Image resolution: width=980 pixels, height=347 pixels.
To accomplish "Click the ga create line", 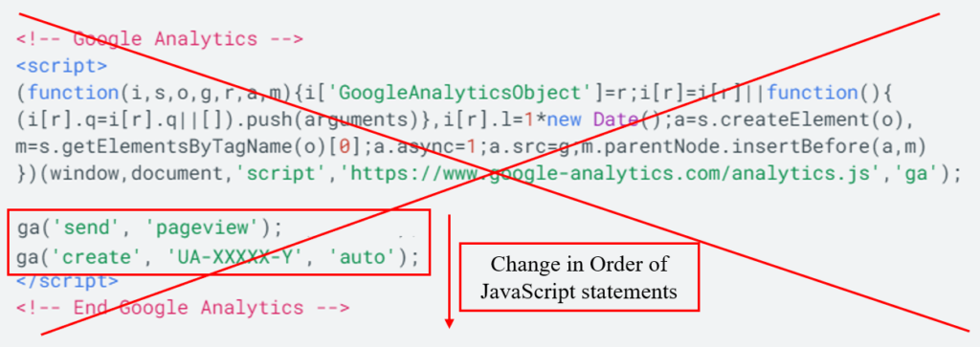I will 218,255.
